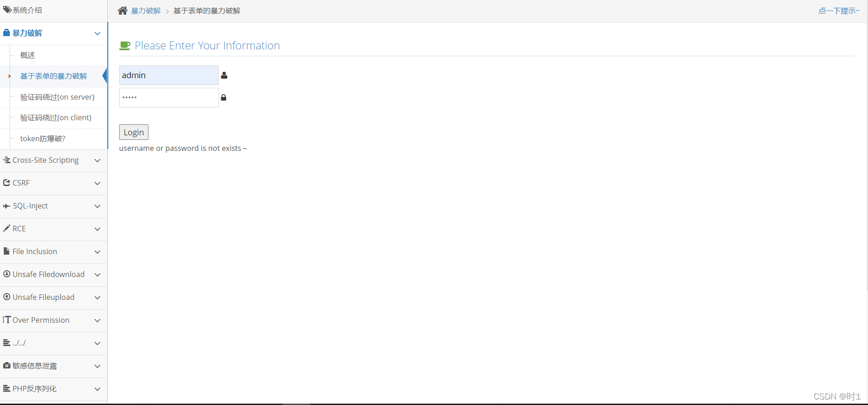Open the 敏感信息泄露 menu label
This screenshot has height=405, width=868.
coord(35,366)
